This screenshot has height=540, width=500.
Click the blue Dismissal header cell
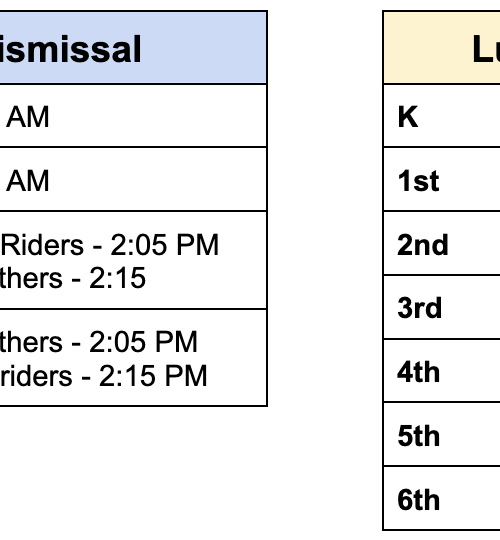pyautogui.click(x=133, y=48)
